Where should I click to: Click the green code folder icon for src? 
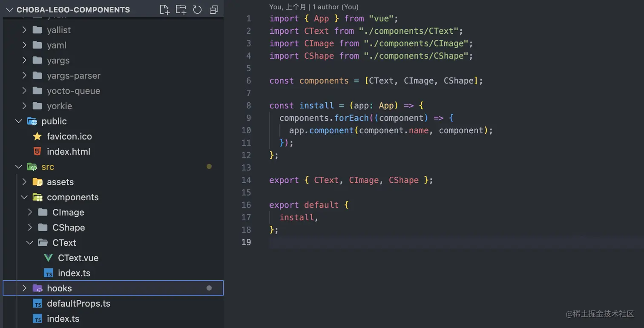[32, 167]
